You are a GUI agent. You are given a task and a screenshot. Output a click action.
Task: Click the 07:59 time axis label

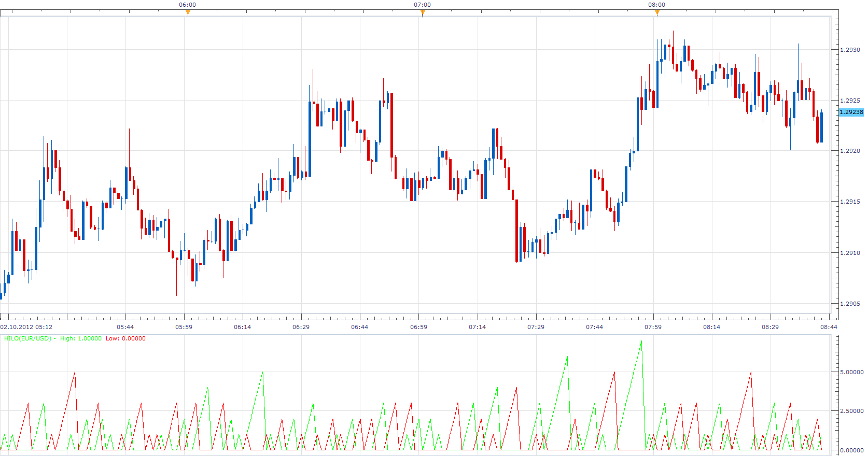pos(653,327)
